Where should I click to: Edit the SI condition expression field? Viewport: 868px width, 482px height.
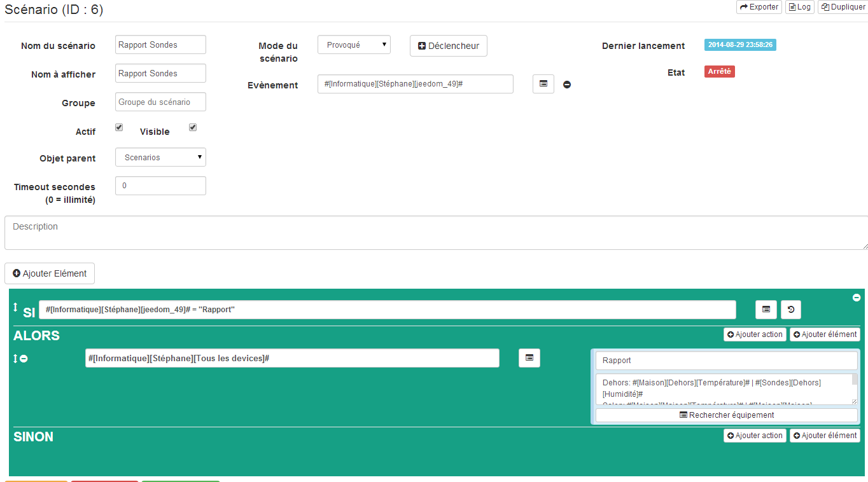point(388,310)
